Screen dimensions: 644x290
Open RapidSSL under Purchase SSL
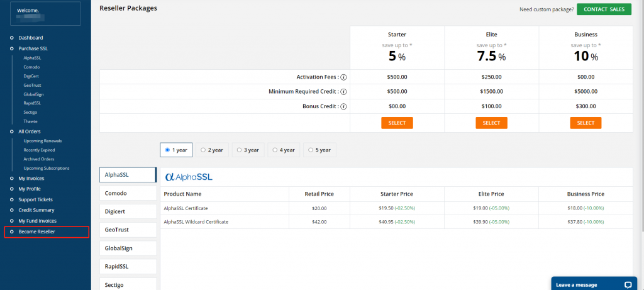[32, 103]
